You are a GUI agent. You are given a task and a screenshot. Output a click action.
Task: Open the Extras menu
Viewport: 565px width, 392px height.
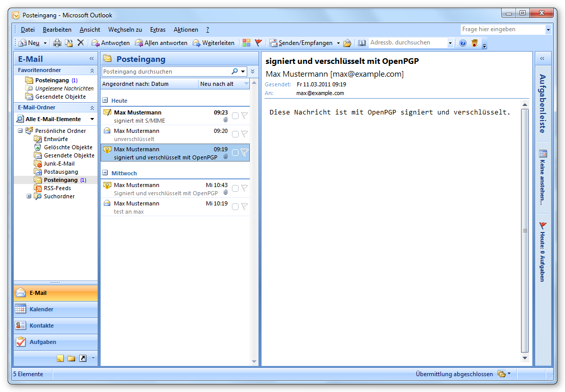(158, 29)
